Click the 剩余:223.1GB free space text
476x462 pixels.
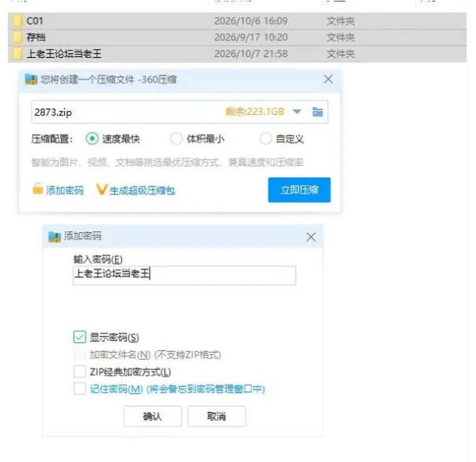click(254, 112)
